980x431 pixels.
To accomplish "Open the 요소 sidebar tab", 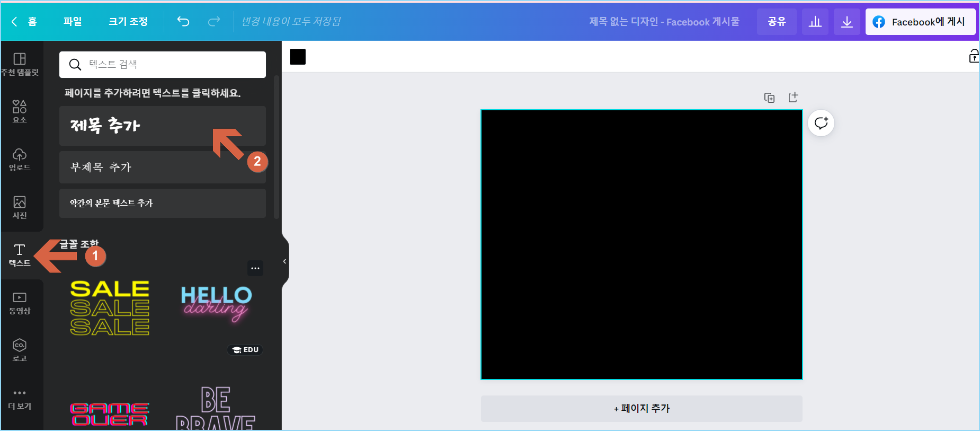I will 20,111.
